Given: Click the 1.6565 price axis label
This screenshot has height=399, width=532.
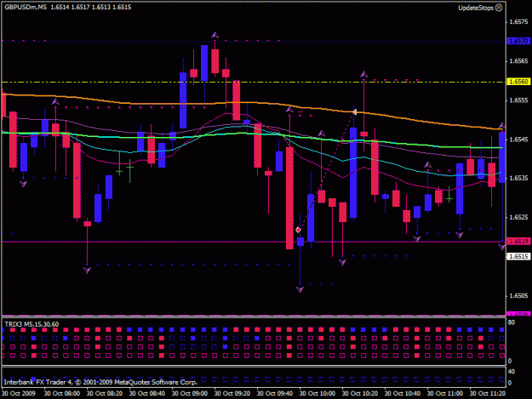Looking at the screenshot, I should [x=518, y=61].
